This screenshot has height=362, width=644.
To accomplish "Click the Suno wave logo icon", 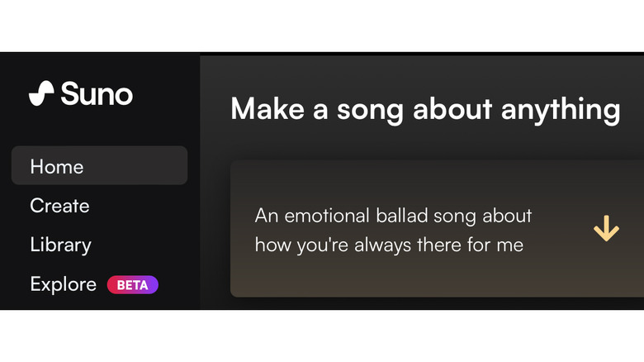I will point(41,93).
